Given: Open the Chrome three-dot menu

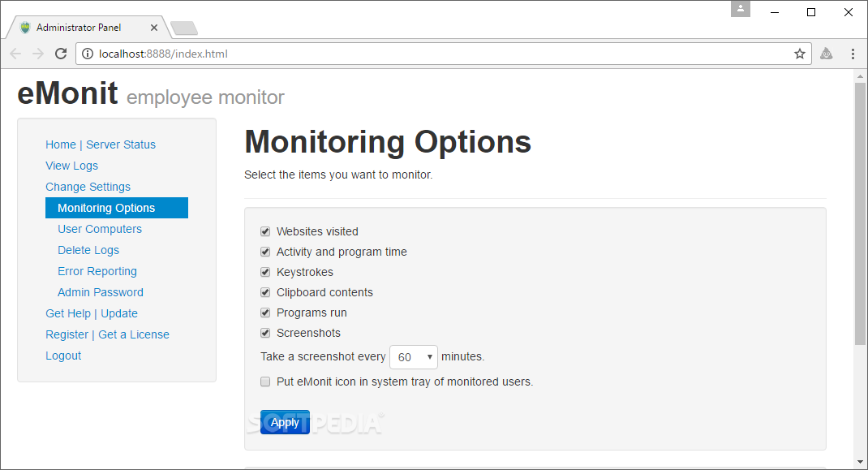Looking at the screenshot, I should [853, 54].
